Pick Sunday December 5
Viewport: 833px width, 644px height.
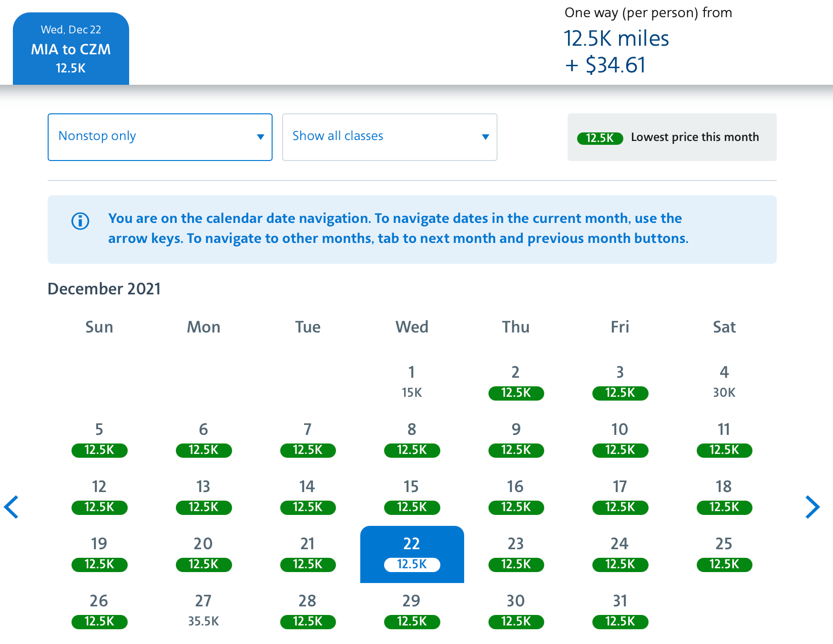click(x=99, y=440)
